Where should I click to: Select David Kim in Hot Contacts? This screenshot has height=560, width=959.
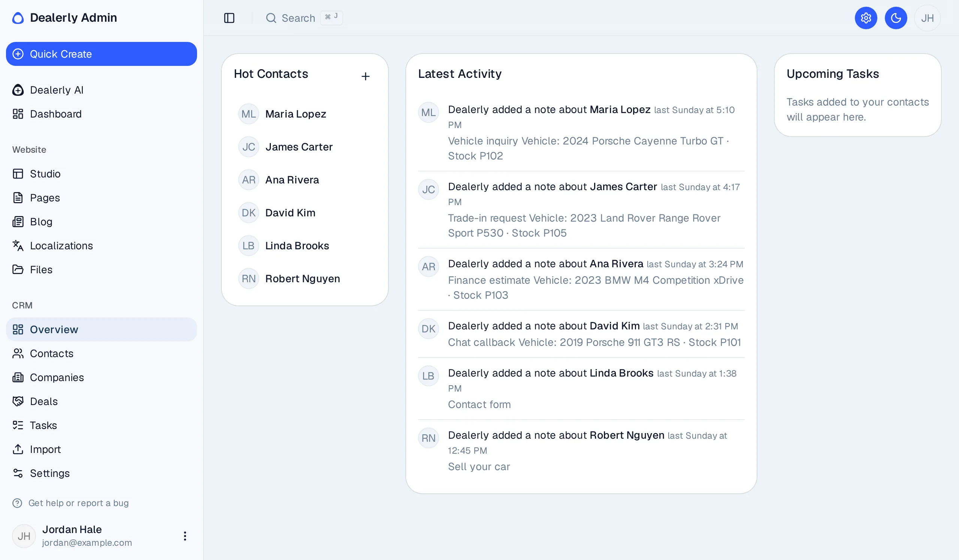305,213
